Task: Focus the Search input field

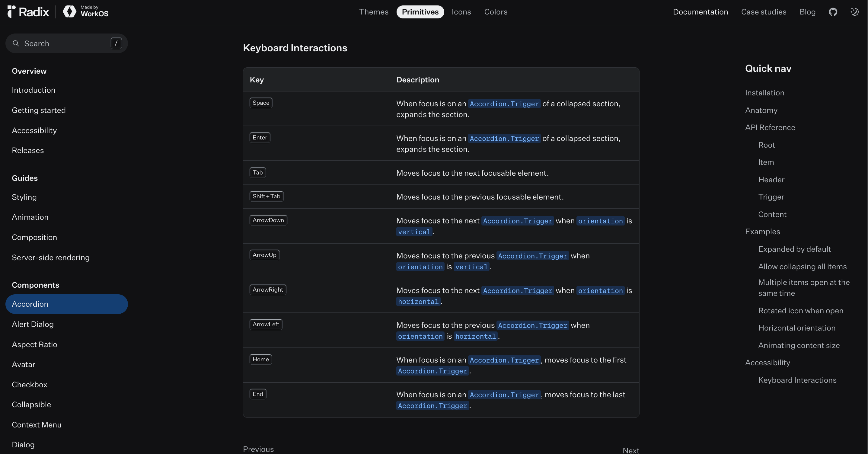Action: pyautogui.click(x=64, y=43)
